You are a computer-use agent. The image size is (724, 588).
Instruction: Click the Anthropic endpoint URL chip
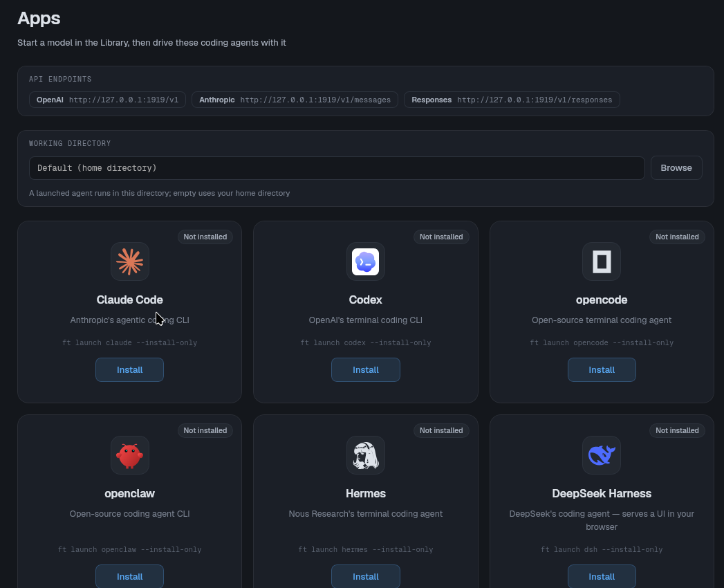click(295, 100)
